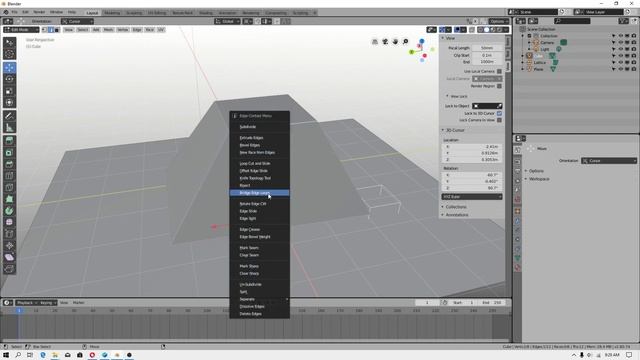Select the Scale tool

[x=9, y=91]
